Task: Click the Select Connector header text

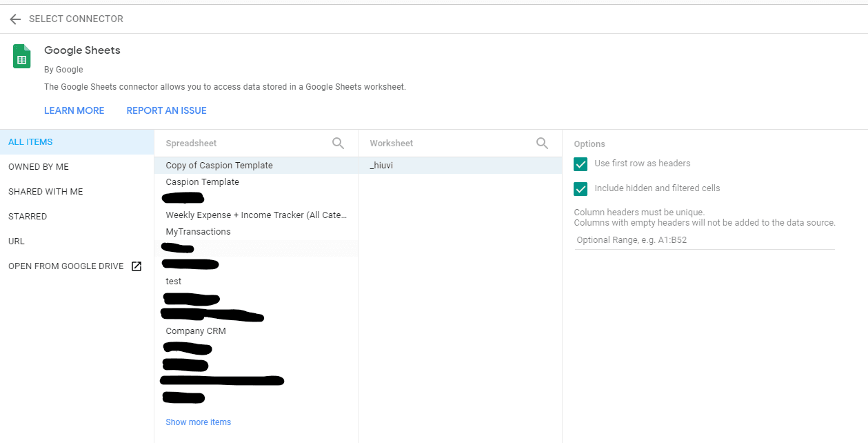Action: point(76,19)
